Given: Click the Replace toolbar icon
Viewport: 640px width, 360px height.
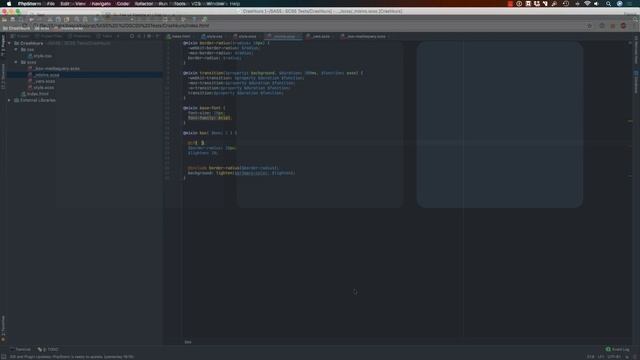Looking at the screenshot, I should pyautogui.click(x=85, y=19).
